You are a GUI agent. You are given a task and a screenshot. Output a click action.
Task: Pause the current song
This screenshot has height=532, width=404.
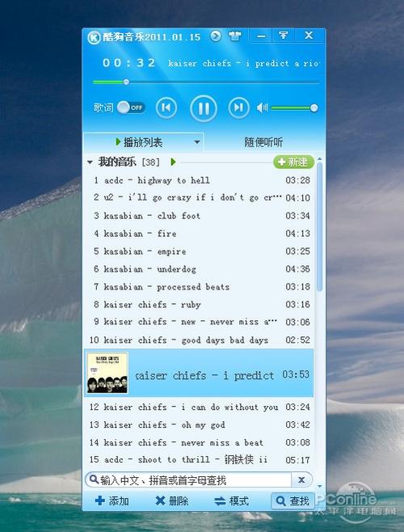click(203, 108)
